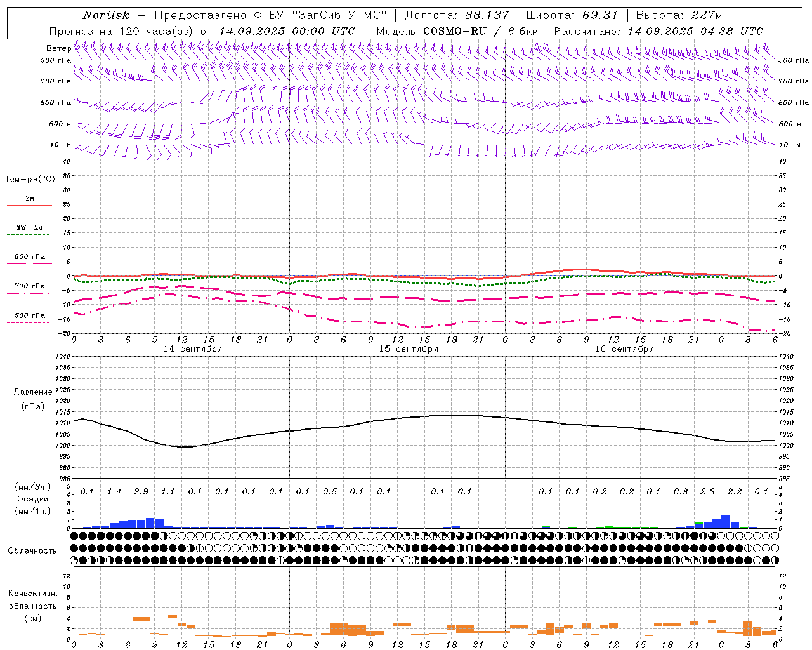The image size is (812, 650).
Task: Click the 1.1 precipitation total value
Action: click(x=168, y=492)
